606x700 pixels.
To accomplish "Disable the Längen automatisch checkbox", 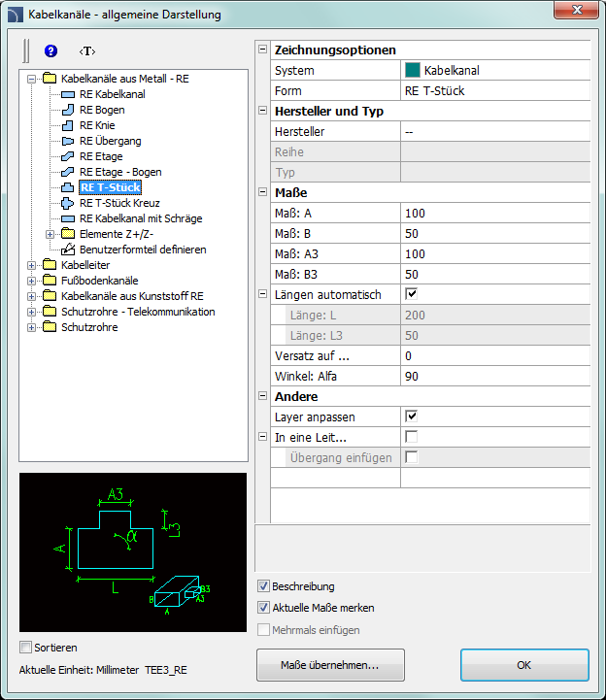I will [x=411, y=294].
